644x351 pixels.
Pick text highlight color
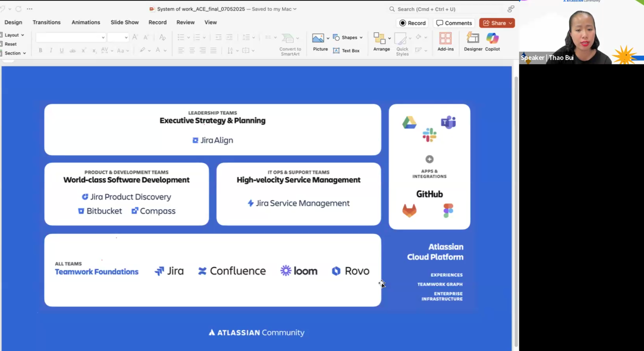coord(142,50)
